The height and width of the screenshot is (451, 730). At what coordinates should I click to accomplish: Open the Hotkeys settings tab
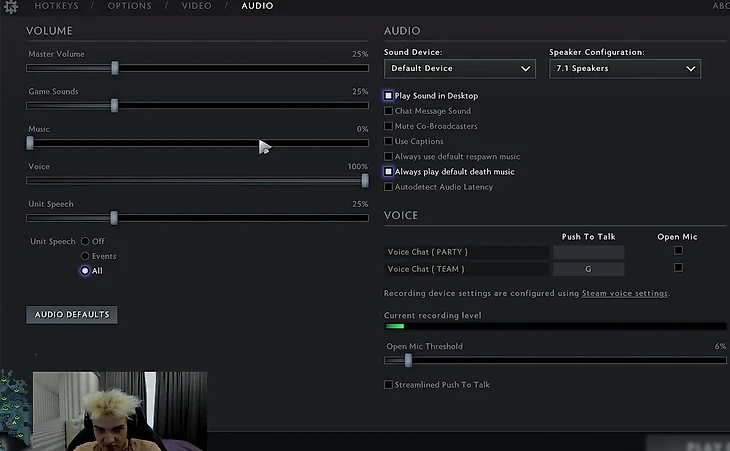pyautogui.click(x=55, y=6)
